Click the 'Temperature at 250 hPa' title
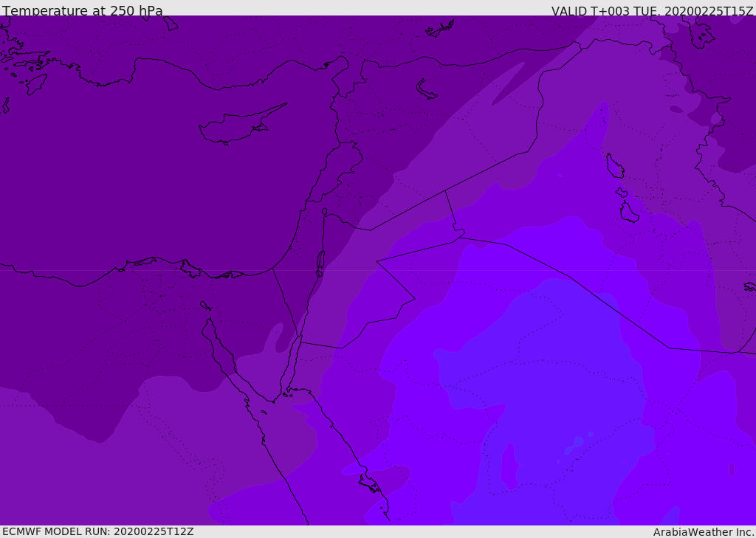The image size is (756, 538). point(83,10)
